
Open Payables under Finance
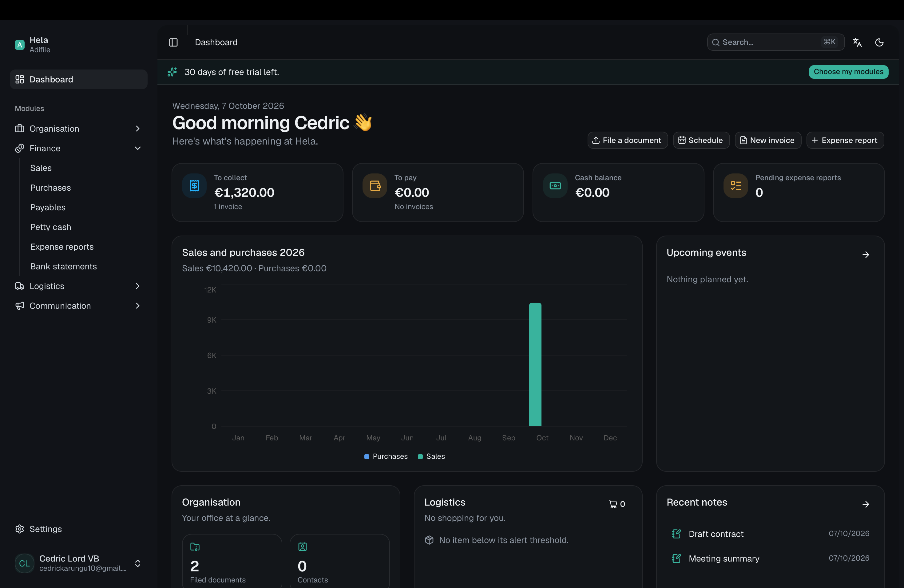48,207
